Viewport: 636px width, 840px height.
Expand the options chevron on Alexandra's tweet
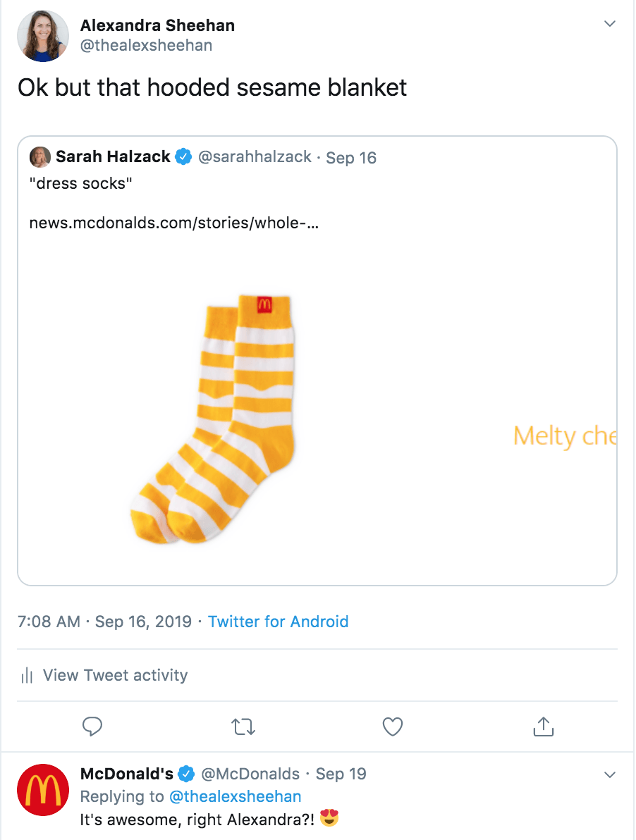[610, 25]
